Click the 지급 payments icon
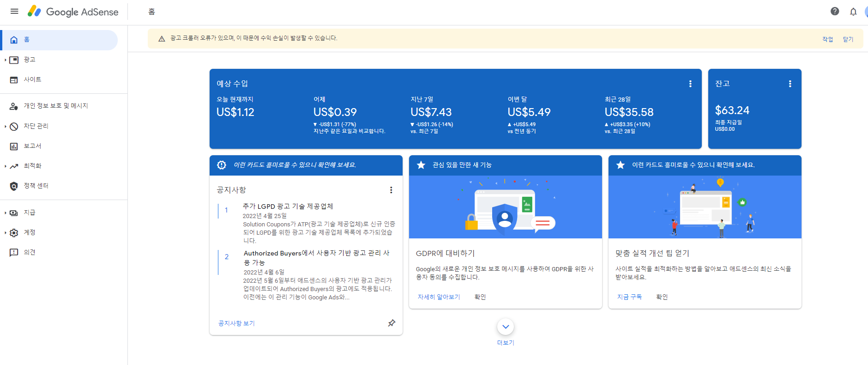Image resolution: width=868 pixels, height=365 pixels. pos(14,213)
